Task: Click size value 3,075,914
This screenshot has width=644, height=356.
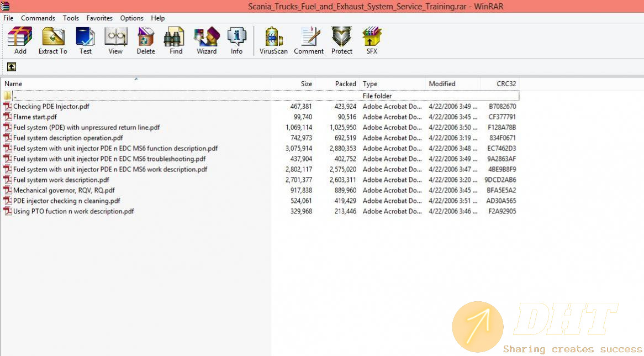Action: coord(299,148)
